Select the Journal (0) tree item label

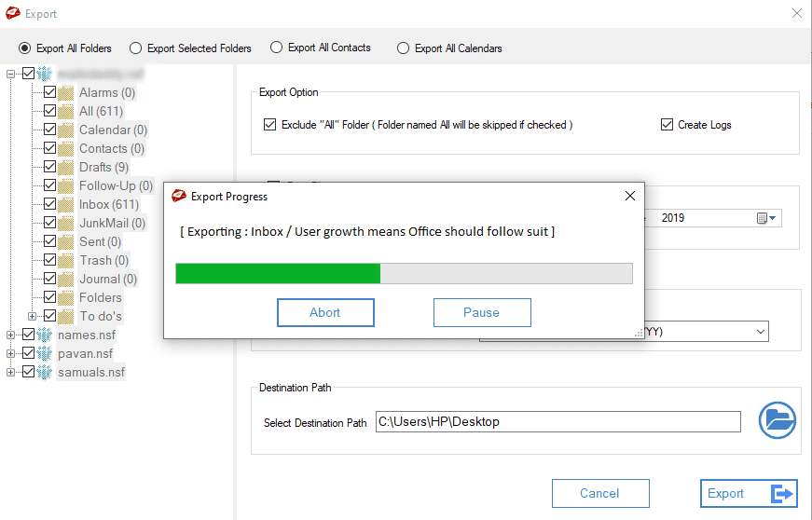108,279
